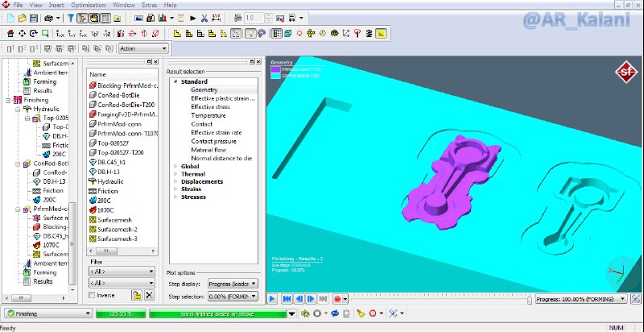Collapse the Standard results group
644x332 pixels.
tap(175, 81)
